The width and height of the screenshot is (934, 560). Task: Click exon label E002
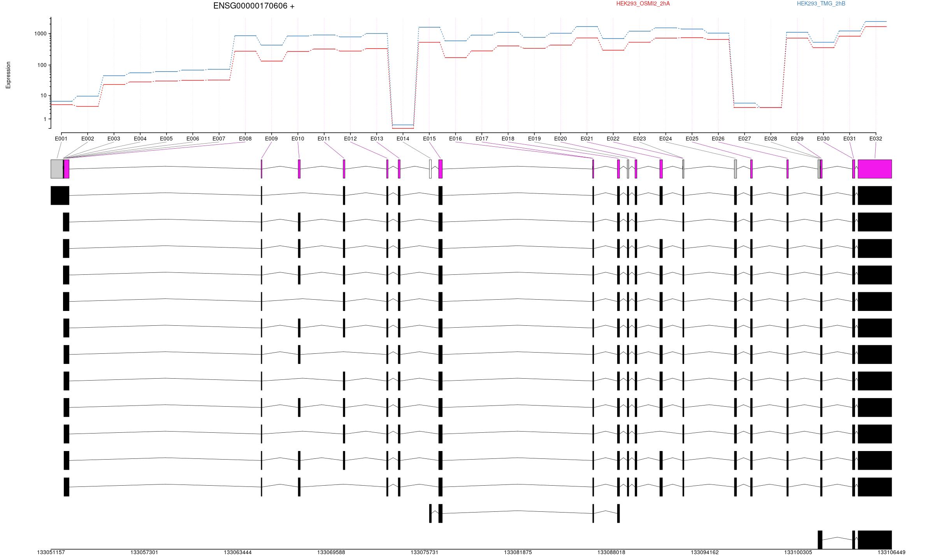pyautogui.click(x=88, y=139)
